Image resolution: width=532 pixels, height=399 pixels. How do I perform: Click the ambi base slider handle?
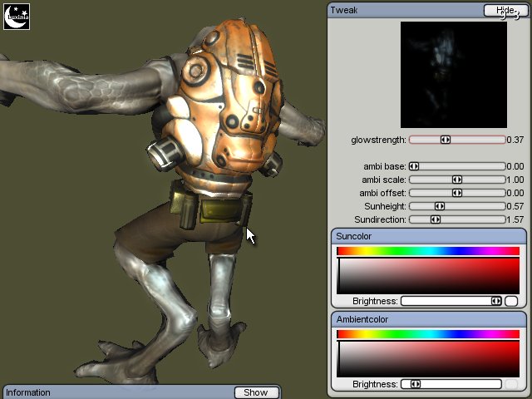click(x=414, y=166)
